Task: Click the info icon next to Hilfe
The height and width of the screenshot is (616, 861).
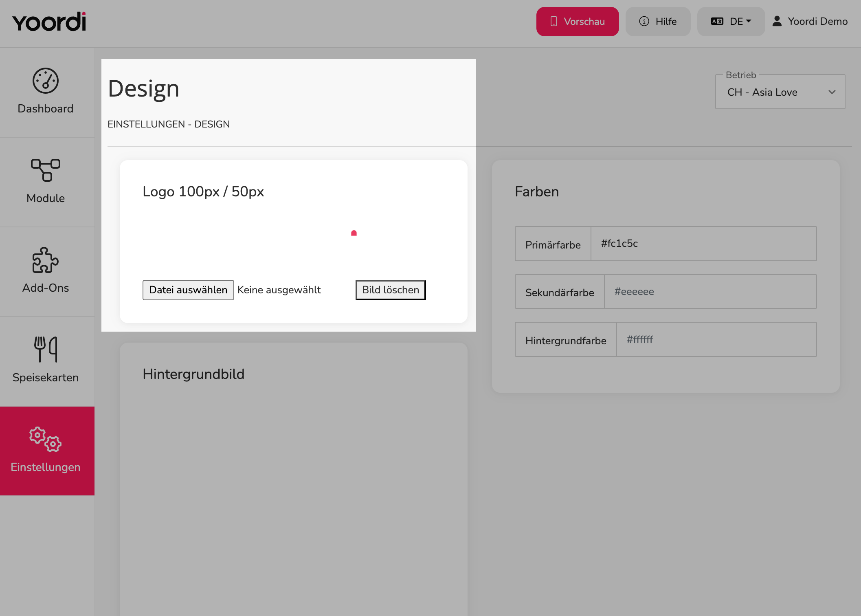Action: [x=644, y=21]
